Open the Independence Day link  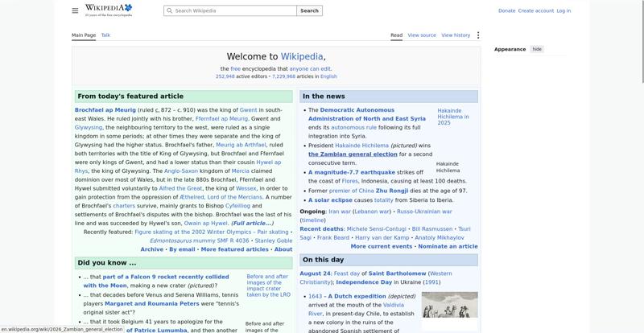364,282
